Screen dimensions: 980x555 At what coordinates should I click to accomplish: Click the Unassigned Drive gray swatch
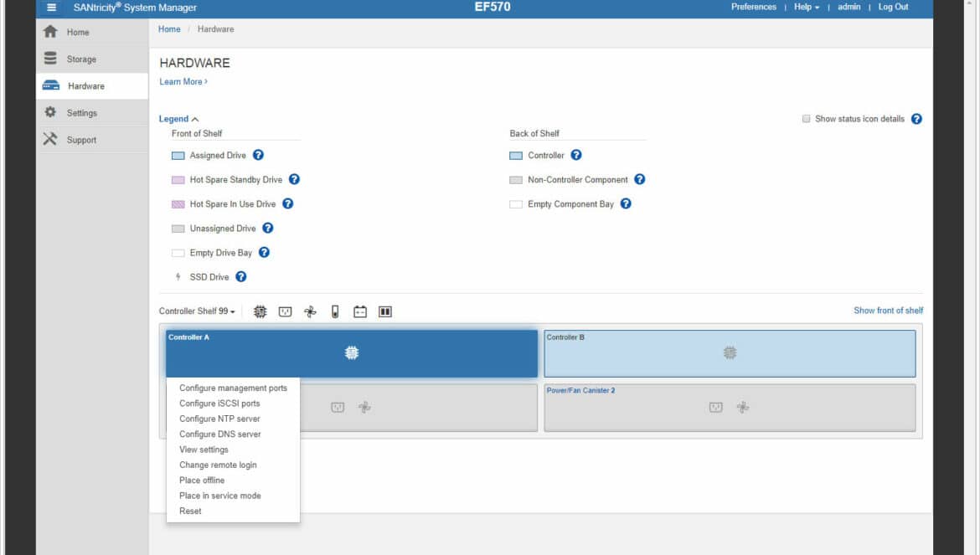pos(178,229)
